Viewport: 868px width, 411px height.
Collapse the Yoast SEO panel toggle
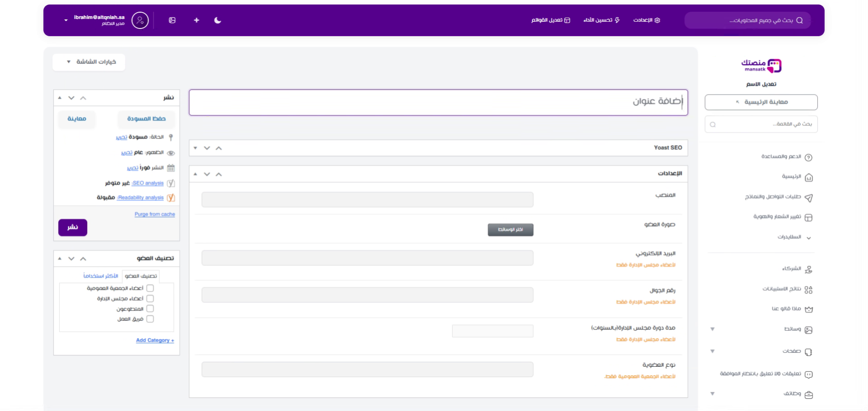click(195, 148)
